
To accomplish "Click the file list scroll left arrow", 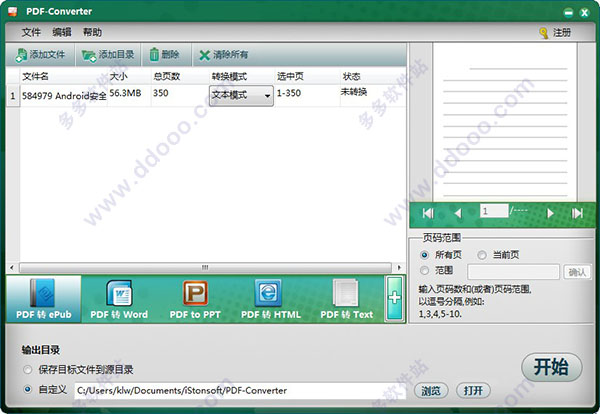I will 12,267.
